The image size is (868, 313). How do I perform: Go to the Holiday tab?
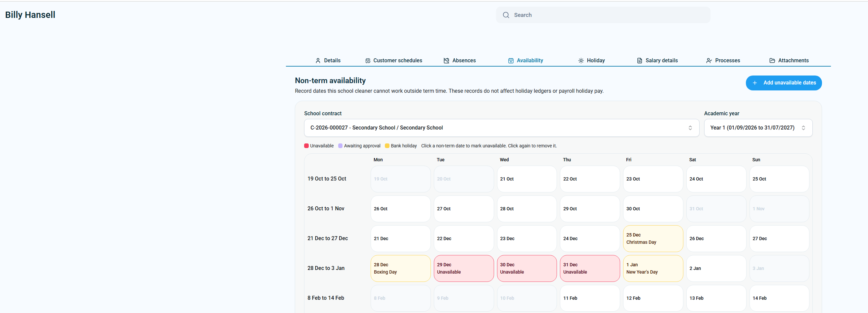tap(591, 61)
